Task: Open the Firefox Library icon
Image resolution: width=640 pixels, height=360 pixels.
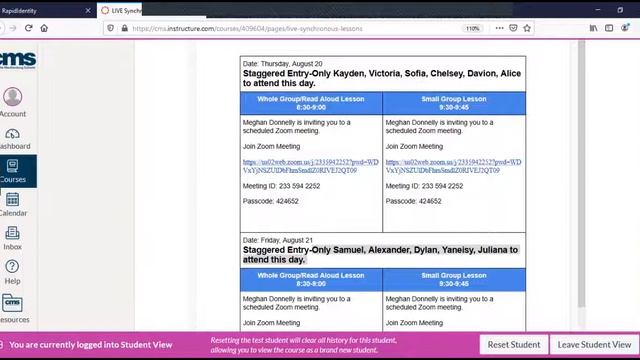Action: [x=593, y=28]
